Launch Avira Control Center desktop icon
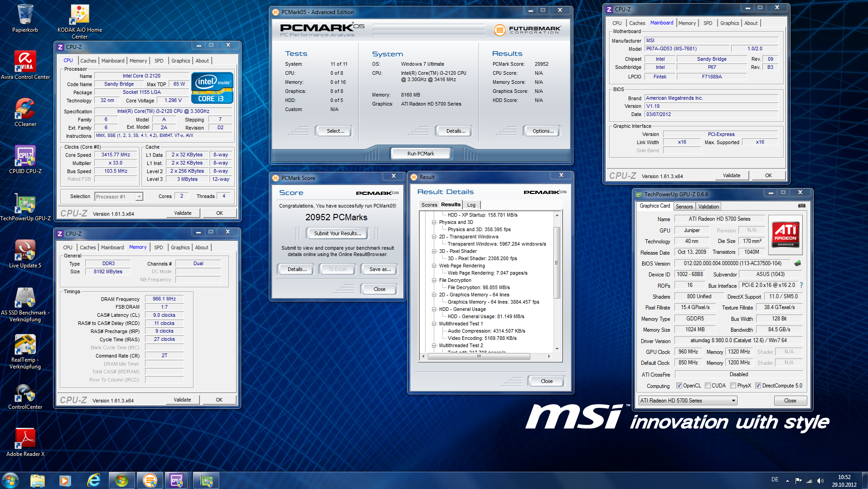 pyautogui.click(x=25, y=65)
